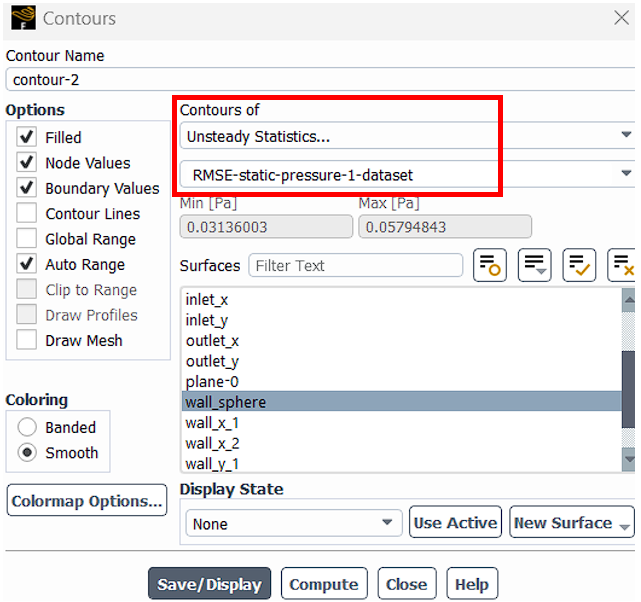Screen dimensions: 641x602
Task: Select wall_y_1 in the surfaces list
Action: (401, 463)
